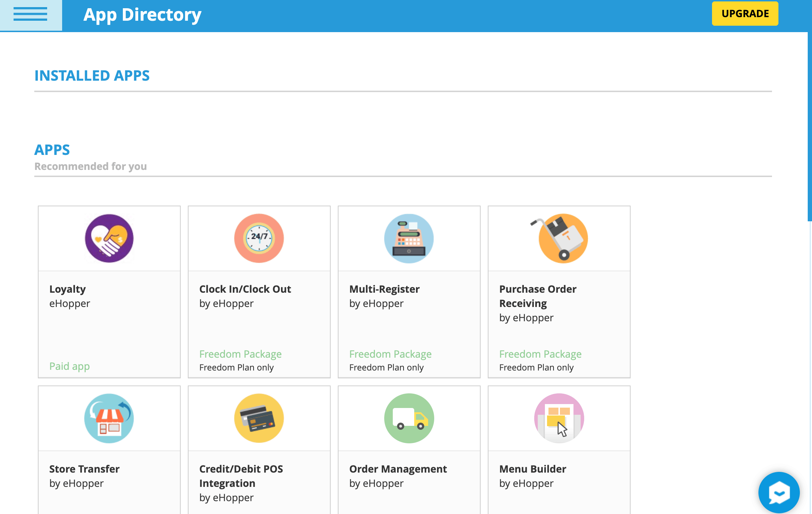812x514 pixels.
Task: Click the Paid app label on Loyalty
Action: click(69, 366)
